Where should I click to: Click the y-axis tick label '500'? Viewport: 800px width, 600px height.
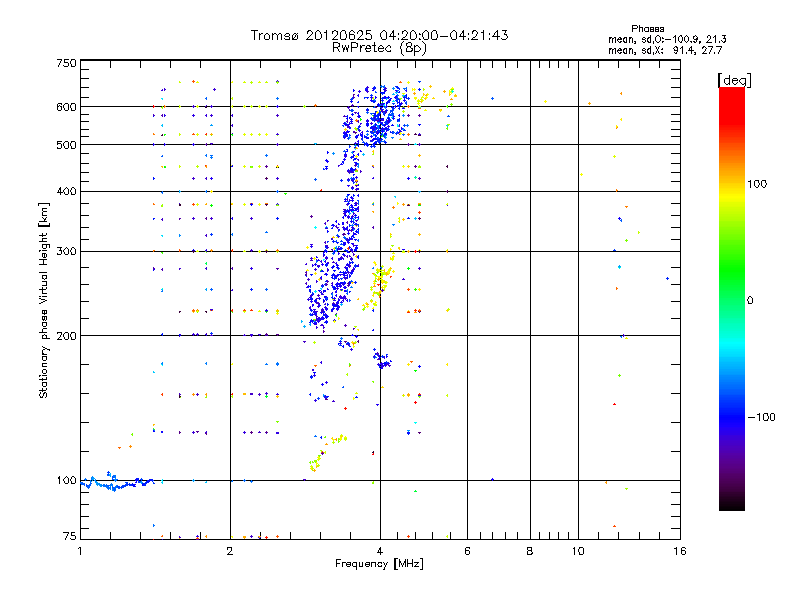pyautogui.click(x=66, y=145)
